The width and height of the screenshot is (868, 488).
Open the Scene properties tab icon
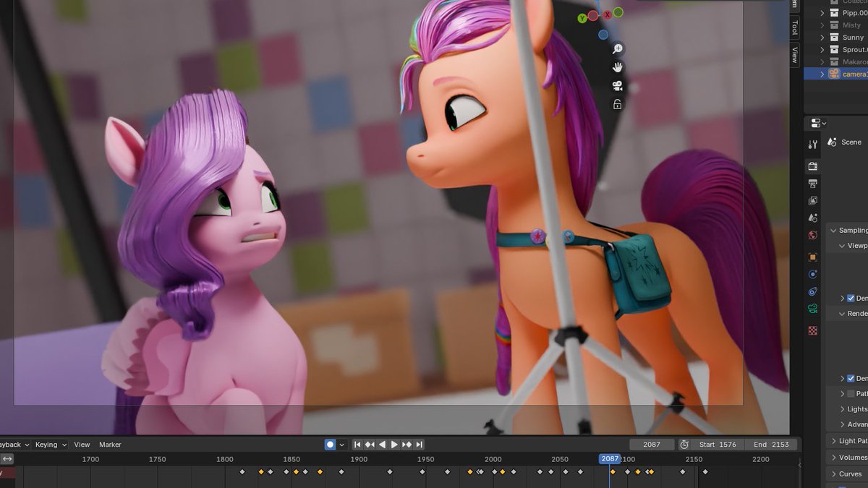click(812, 218)
